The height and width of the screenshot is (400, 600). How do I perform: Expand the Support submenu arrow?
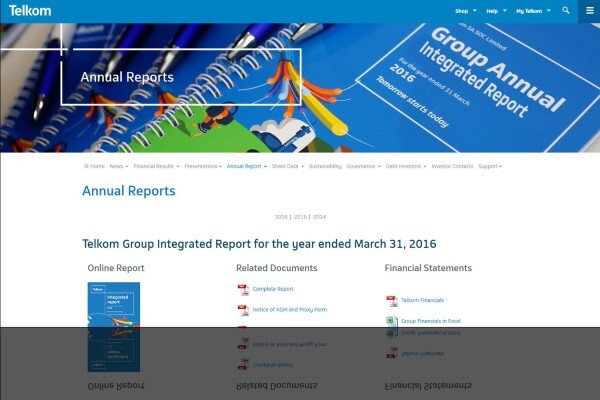click(x=501, y=167)
